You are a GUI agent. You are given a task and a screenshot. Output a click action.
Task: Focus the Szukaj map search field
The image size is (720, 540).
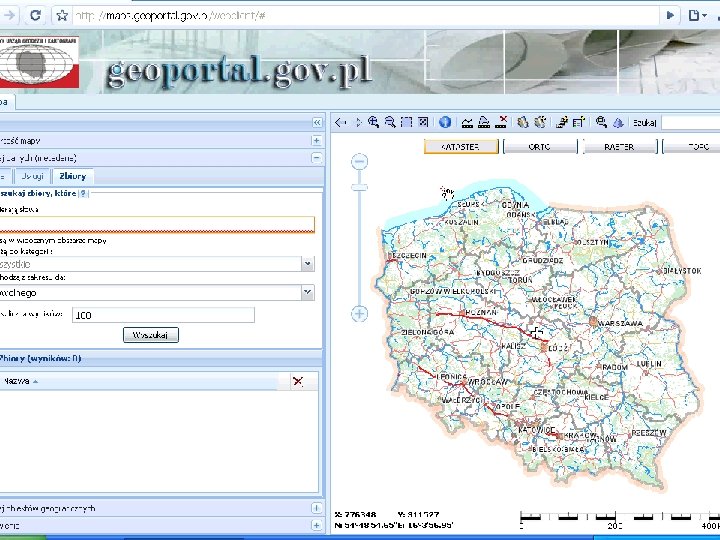click(691, 123)
